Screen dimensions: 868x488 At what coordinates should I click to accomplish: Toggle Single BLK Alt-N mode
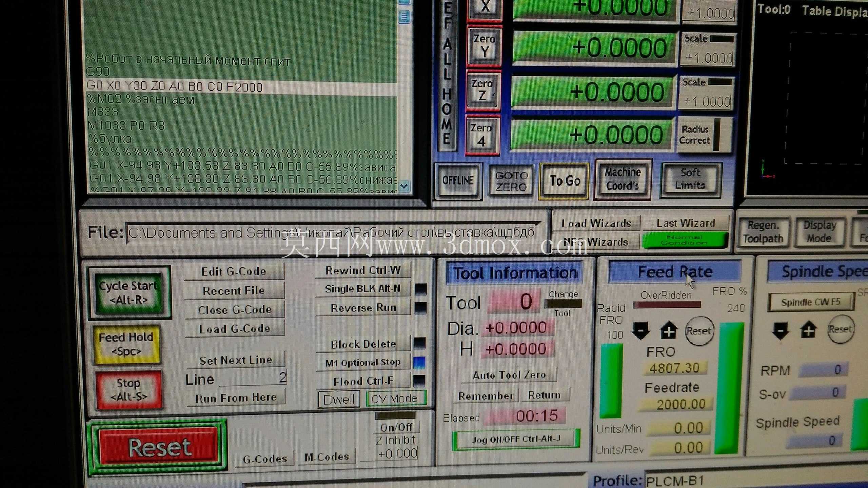click(x=363, y=289)
